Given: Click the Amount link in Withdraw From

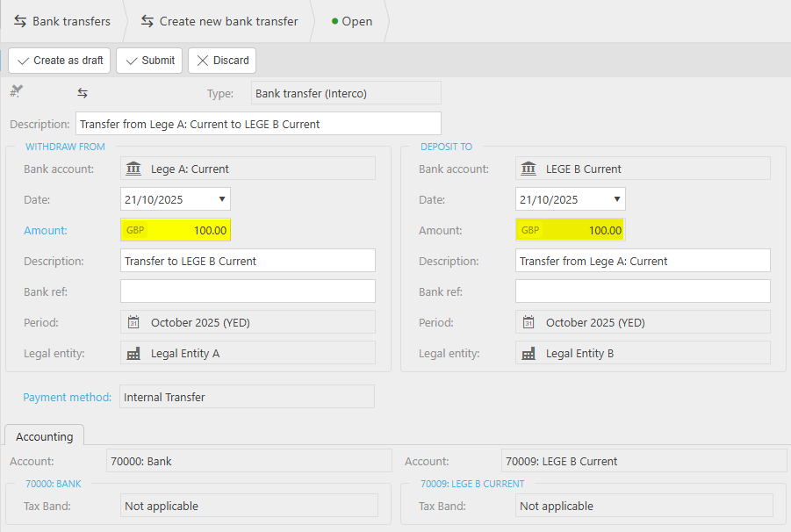Looking at the screenshot, I should coord(46,230).
